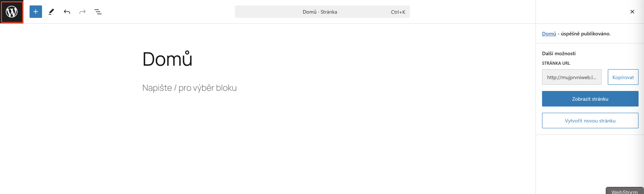
Task: Follow the 'Domů' link in publish notice
Action: [549, 34]
